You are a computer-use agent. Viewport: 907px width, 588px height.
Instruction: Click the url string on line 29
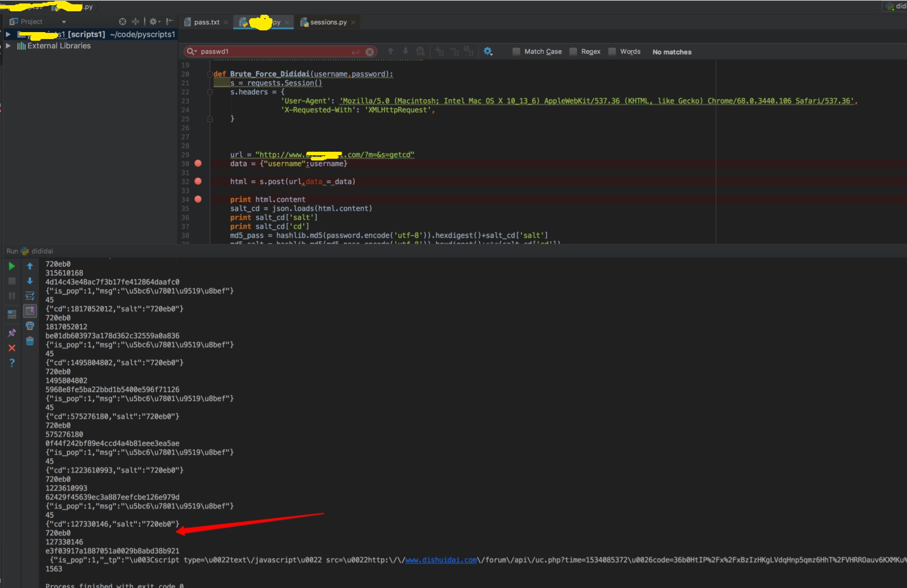tap(335, 155)
